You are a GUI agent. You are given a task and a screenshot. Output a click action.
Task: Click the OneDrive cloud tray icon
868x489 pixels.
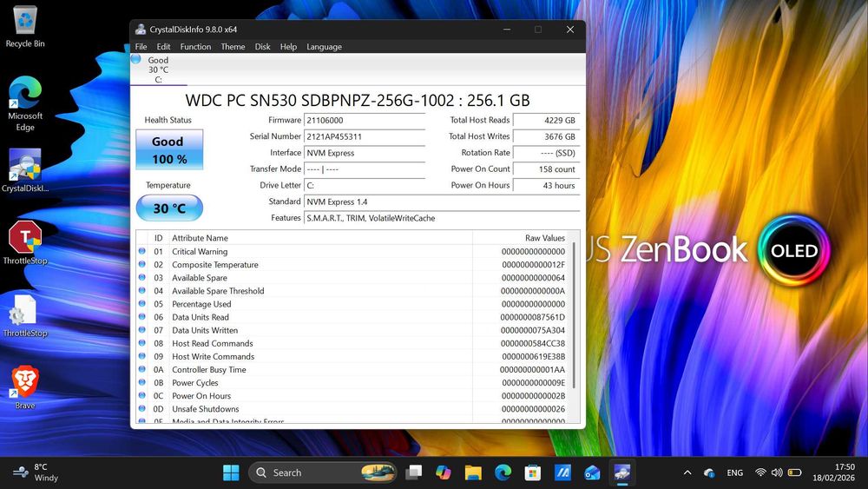point(709,472)
